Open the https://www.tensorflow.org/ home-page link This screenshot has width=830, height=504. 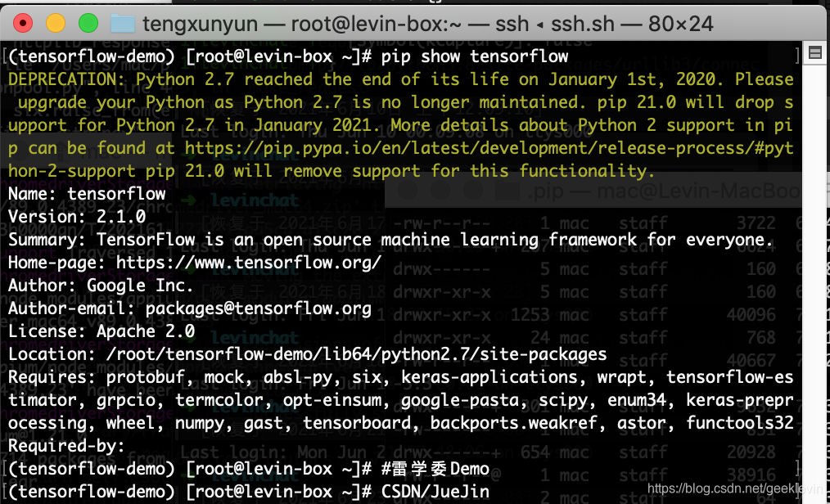[248, 263]
